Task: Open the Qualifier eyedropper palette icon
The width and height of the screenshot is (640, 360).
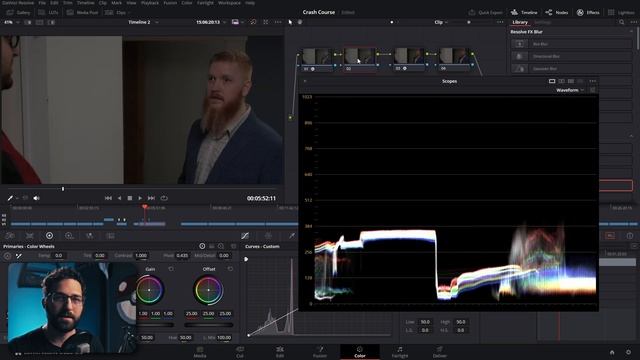Action: click(x=292, y=236)
